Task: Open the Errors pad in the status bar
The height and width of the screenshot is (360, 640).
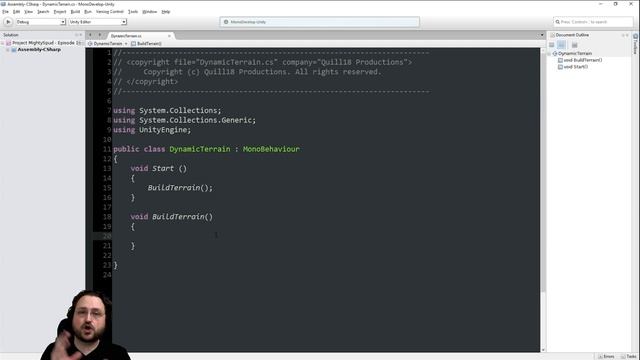Action: click(x=606, y=356)
